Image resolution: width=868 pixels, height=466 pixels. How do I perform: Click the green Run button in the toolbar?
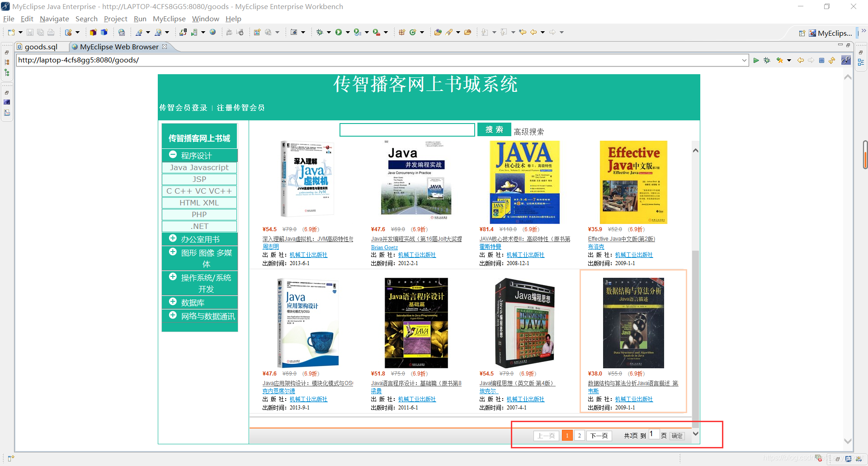coord(338,32)
